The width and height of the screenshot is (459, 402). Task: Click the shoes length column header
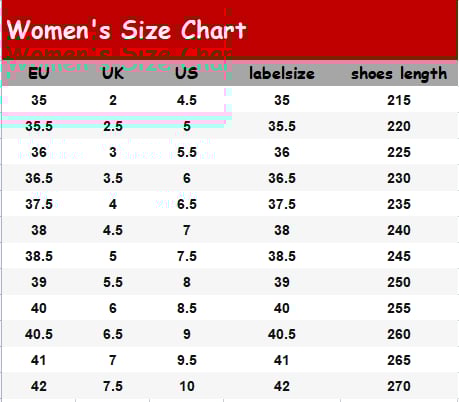pyautogui.click(x=399, y=74)
